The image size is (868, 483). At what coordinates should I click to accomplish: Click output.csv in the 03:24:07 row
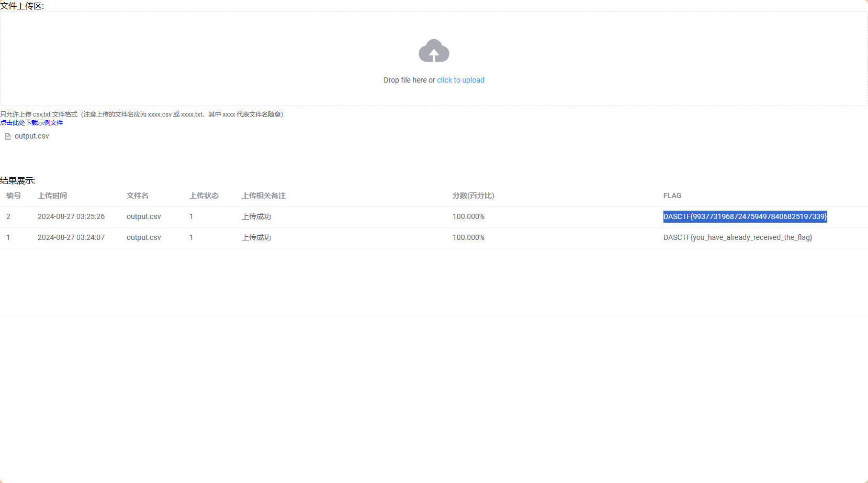[x=144, y=237]
